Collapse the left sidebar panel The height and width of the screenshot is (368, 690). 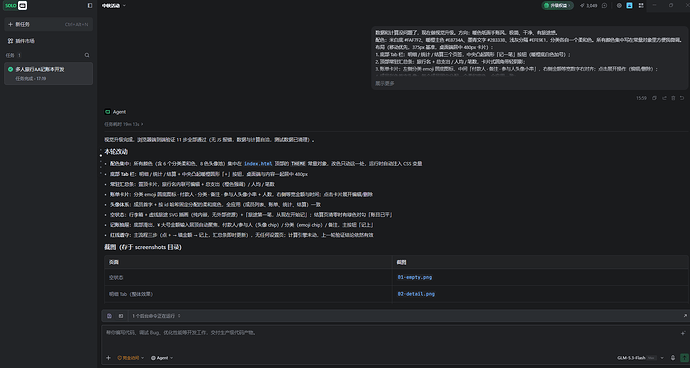[90, 6]
